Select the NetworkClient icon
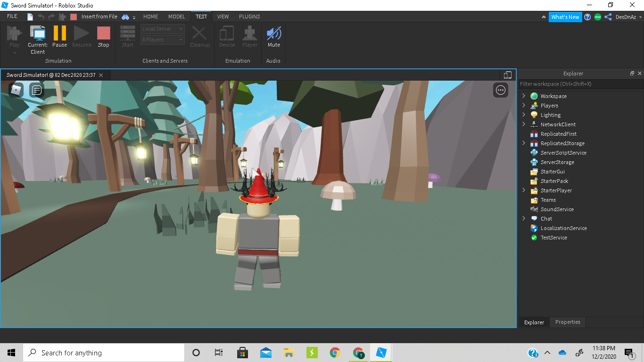 coord(534,124)
